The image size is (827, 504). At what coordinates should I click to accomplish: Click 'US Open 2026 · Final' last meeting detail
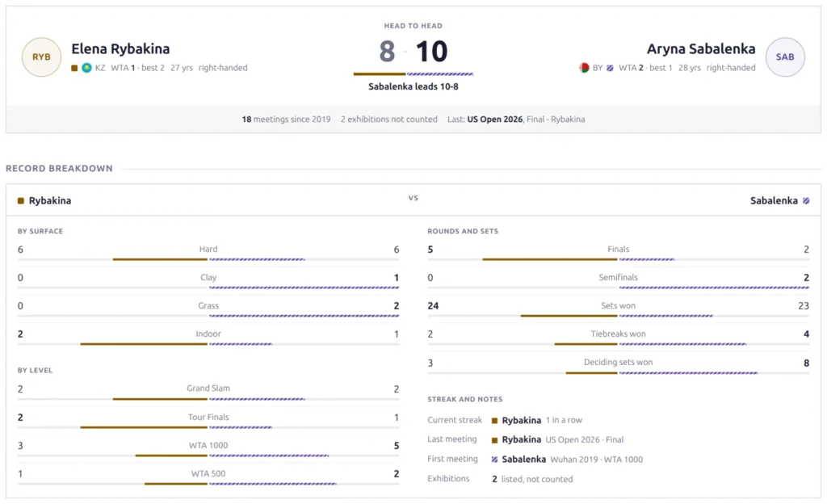[585, 439]
